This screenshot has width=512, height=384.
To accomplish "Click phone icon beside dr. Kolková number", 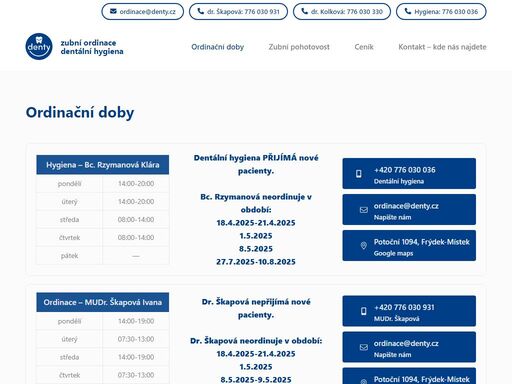I will click(305, 11).
